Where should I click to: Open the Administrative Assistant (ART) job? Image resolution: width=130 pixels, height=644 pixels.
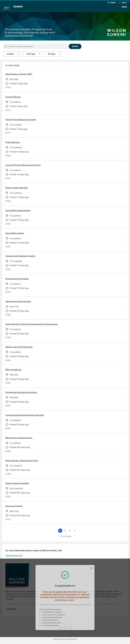coord(19,74)
